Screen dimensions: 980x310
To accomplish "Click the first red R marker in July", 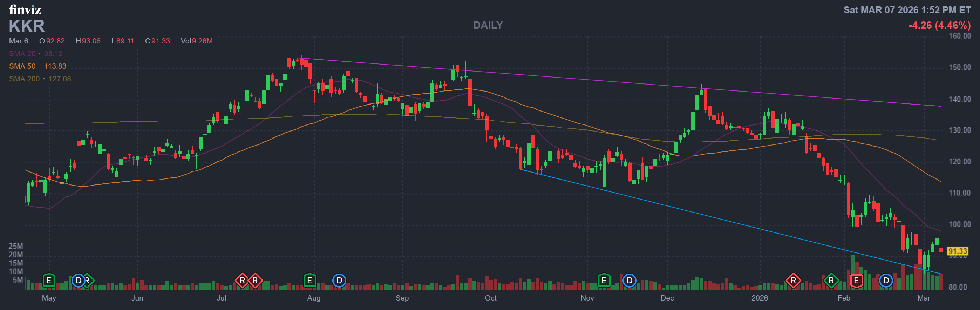I will point(242,281).
